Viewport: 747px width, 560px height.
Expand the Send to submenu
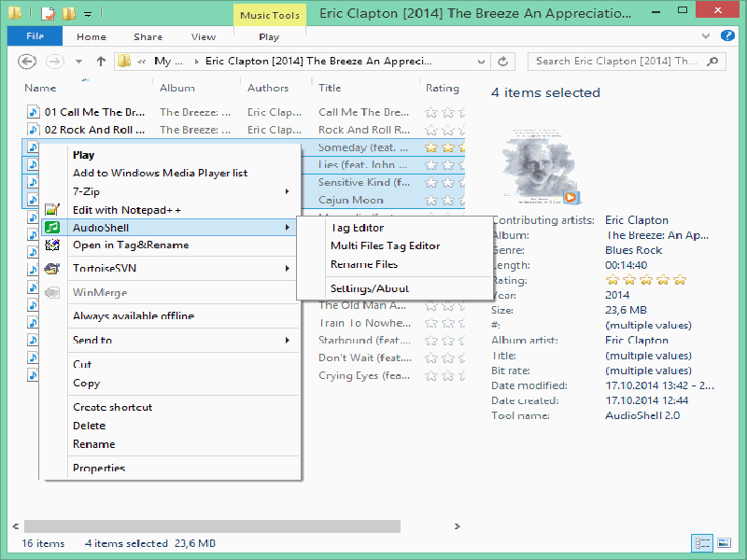(288, 340)
